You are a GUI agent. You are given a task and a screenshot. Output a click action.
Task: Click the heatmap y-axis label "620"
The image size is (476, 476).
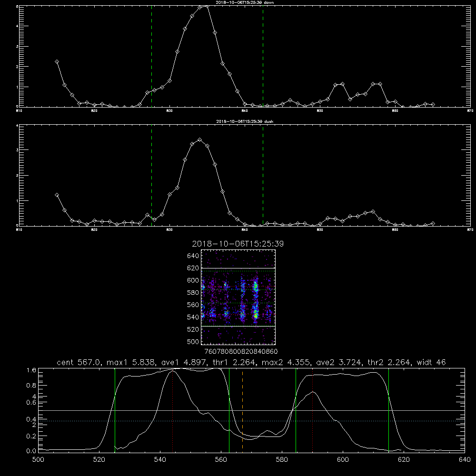(193, 268)
